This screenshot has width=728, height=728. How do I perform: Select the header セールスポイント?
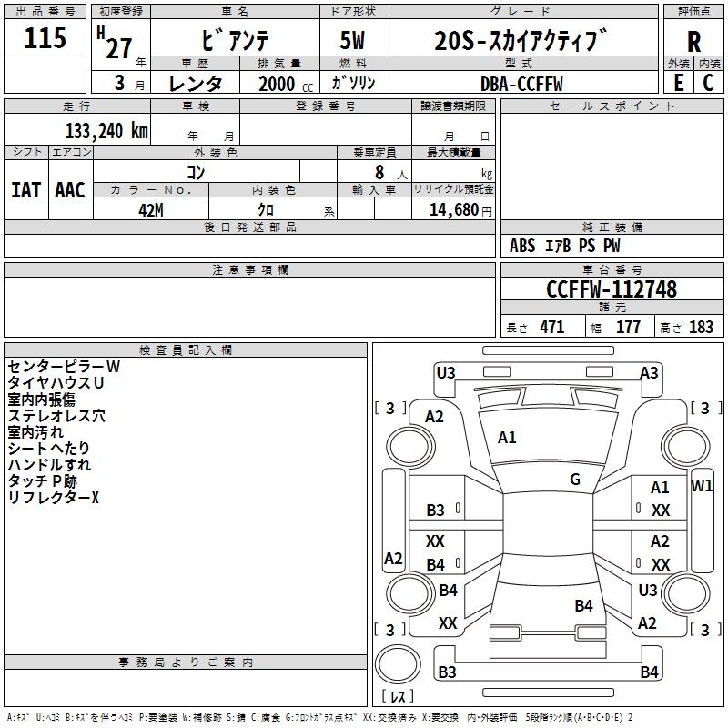tap(612, 106)
